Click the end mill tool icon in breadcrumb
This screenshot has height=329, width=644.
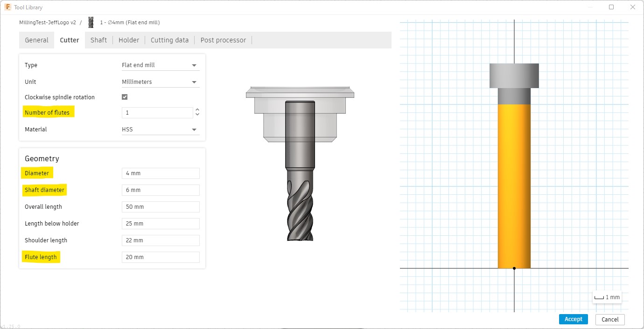(91, 22)
